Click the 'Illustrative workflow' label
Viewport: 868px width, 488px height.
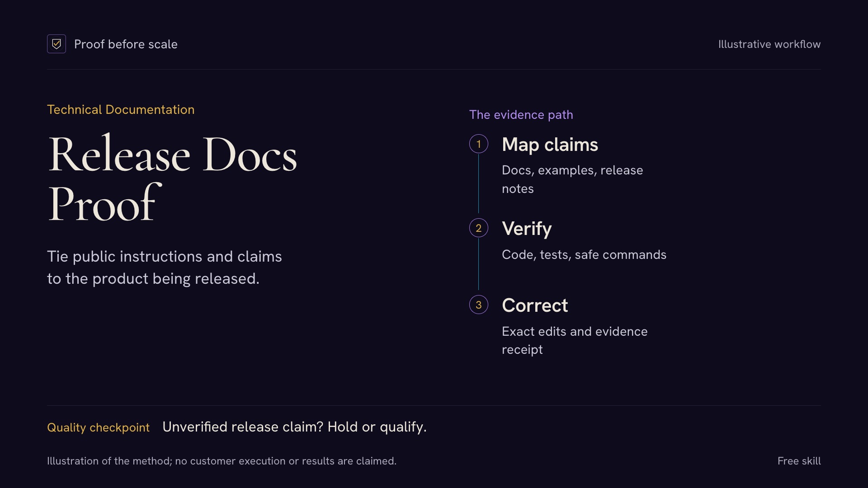tap(769, 44)
